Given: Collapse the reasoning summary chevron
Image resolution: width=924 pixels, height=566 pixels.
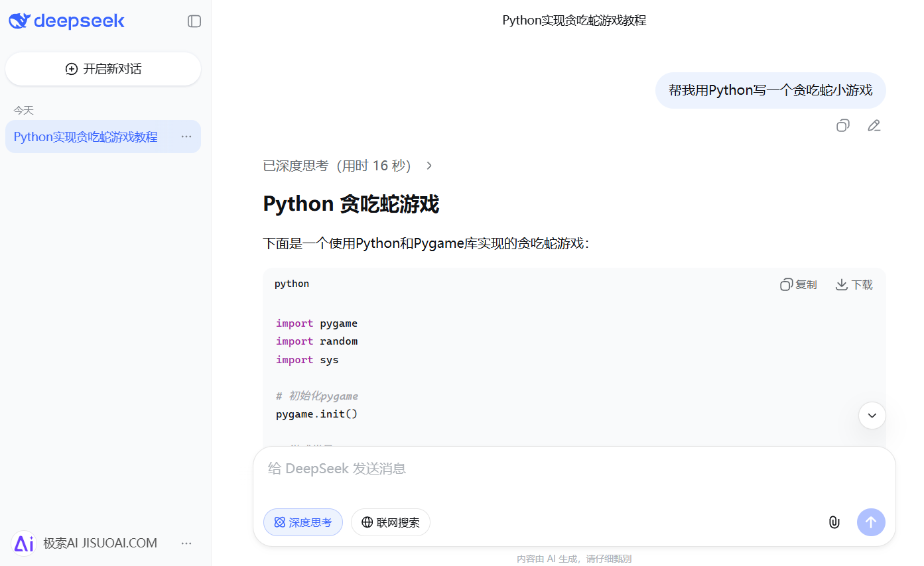Looking at the screenshot, I should (x=429, y=166).
